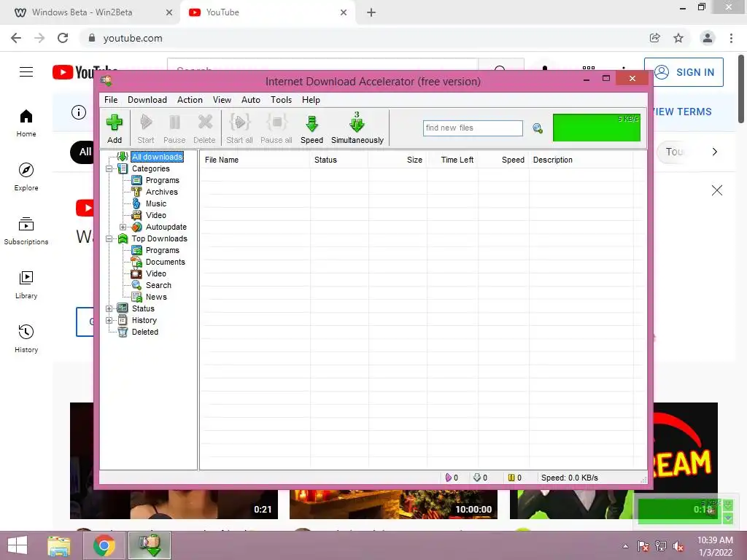Viewport: 747px width, 560px height.
Task: Sort by the Status column header
Action: [339, 160]
